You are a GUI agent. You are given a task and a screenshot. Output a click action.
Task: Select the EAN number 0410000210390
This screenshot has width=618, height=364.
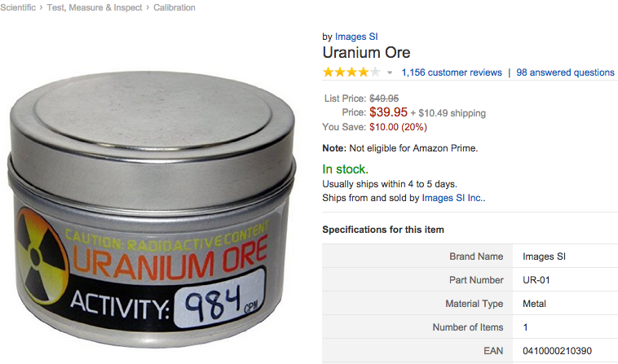557,351
